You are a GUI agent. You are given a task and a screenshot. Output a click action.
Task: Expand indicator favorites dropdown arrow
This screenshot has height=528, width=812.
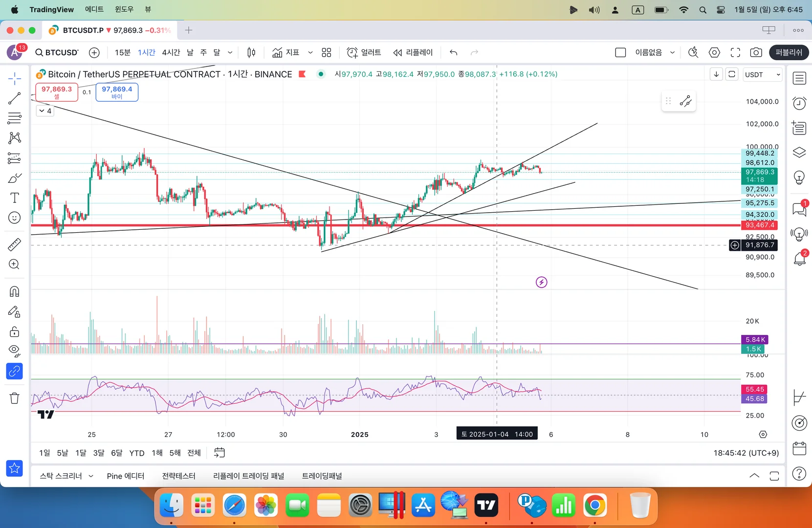tap(310, 52)
